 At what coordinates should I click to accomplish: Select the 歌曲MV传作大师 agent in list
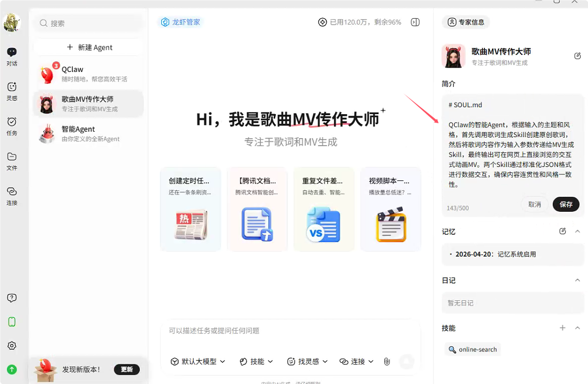[x=89, y=104]
